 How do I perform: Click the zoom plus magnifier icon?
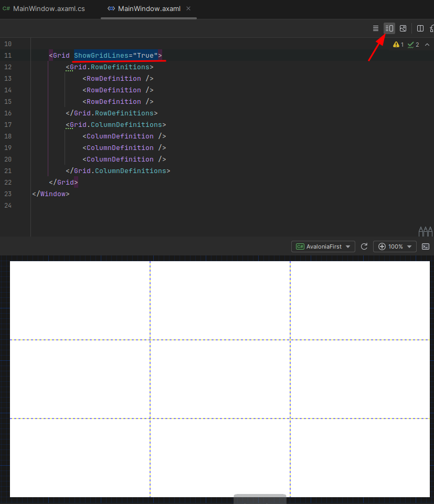(382, 246)
